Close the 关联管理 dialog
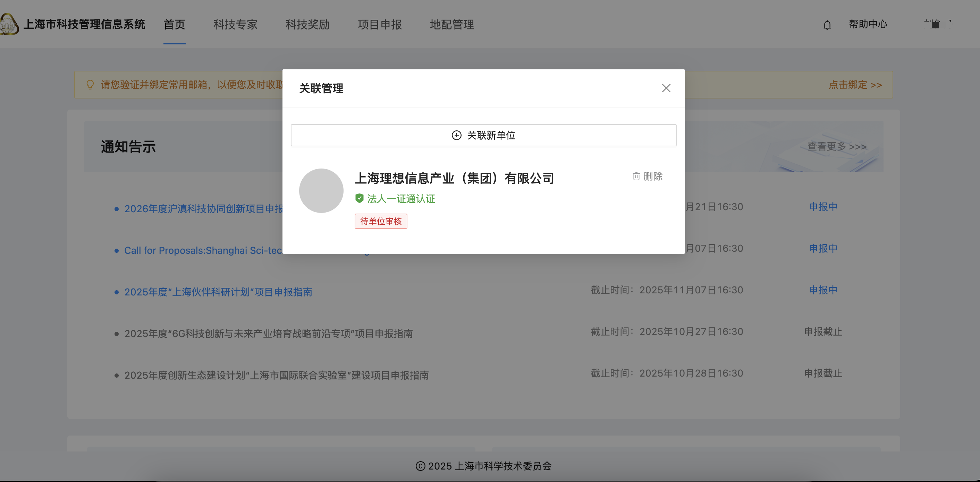 tap(666, 88)
